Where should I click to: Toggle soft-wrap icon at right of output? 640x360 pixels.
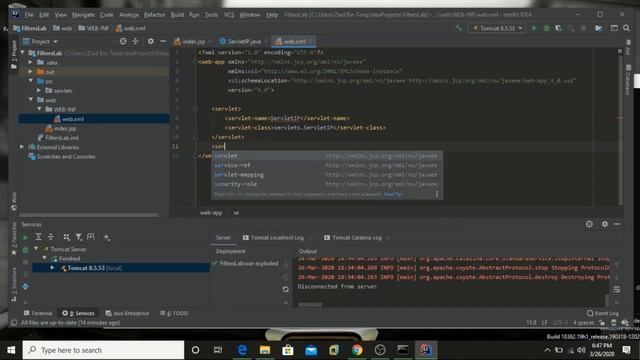616,289
